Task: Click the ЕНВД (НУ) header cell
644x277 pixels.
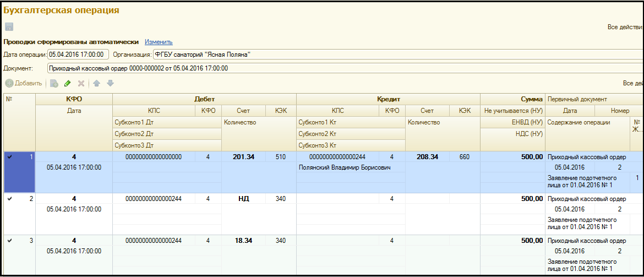Action: pos(512,122)
